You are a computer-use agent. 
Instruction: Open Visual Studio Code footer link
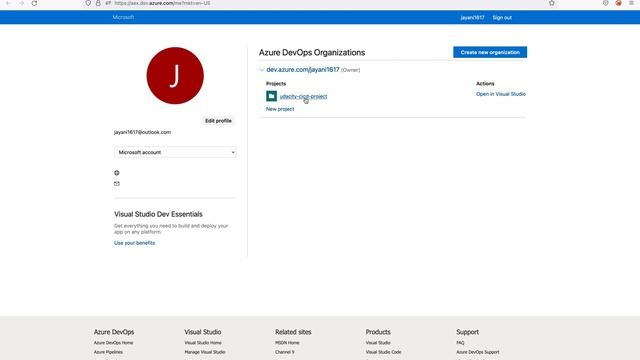pos(383,352)
